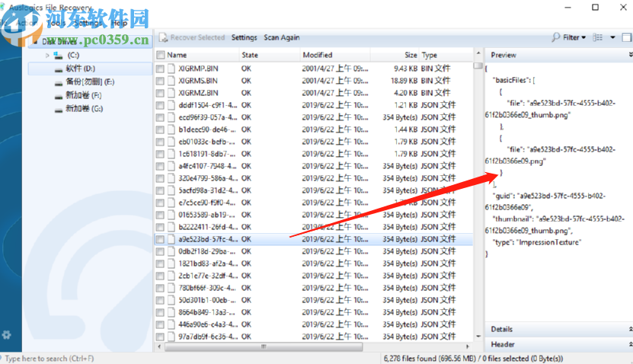Click the file list horizontal scrollbar thumb

pos(264,346)
